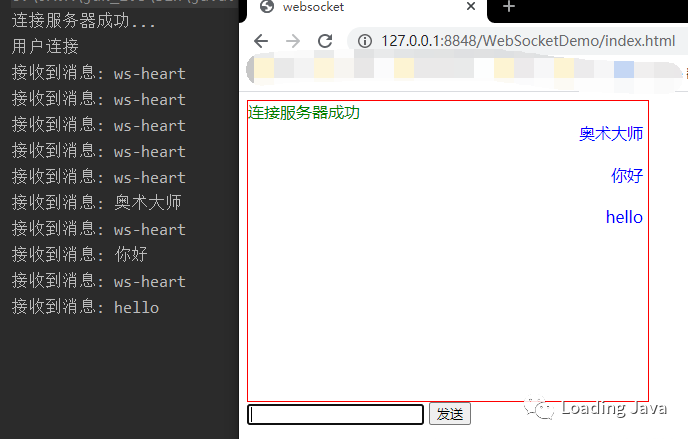Focus the address bar URL

click(528, 41)
